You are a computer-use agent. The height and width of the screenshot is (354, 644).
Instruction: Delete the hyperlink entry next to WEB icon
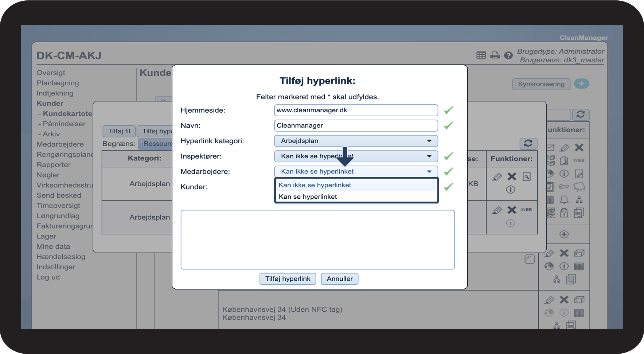[512, 210]
